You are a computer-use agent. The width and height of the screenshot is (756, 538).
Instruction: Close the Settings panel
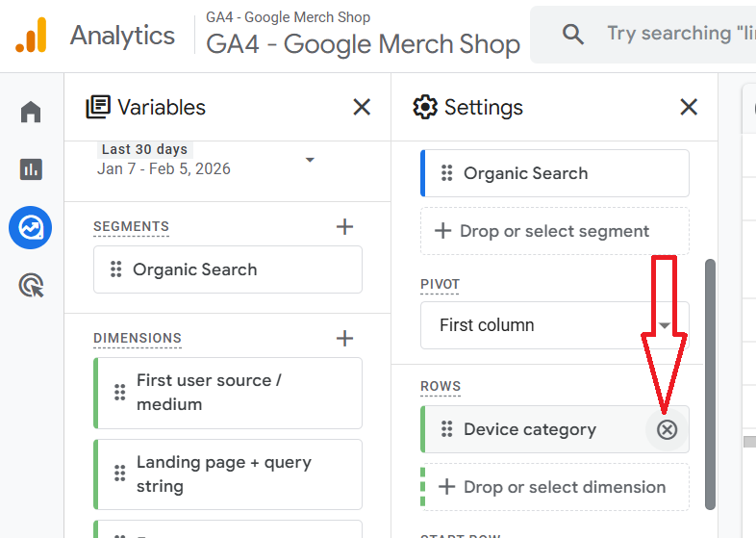tap(689, 107)
